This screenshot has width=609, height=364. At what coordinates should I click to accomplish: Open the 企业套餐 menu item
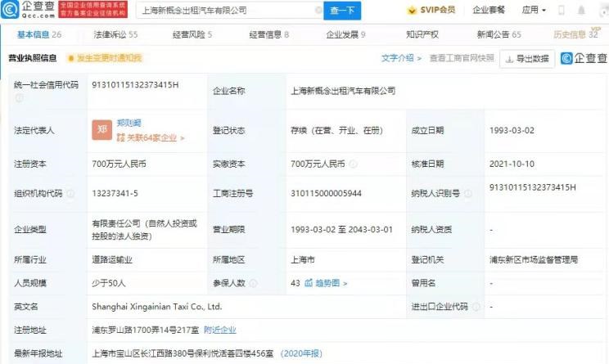click(x=489, y=10)
